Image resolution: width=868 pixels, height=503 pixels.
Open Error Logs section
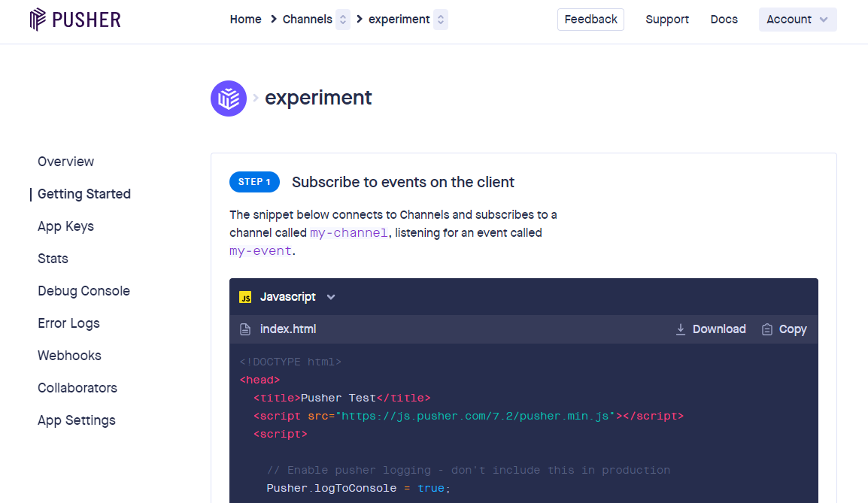click(68, 323)
